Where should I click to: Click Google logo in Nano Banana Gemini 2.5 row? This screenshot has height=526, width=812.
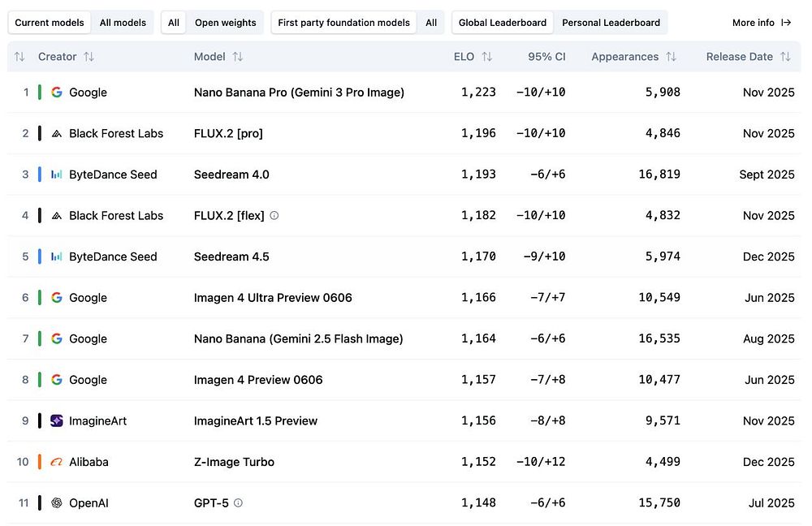point(57,338)
